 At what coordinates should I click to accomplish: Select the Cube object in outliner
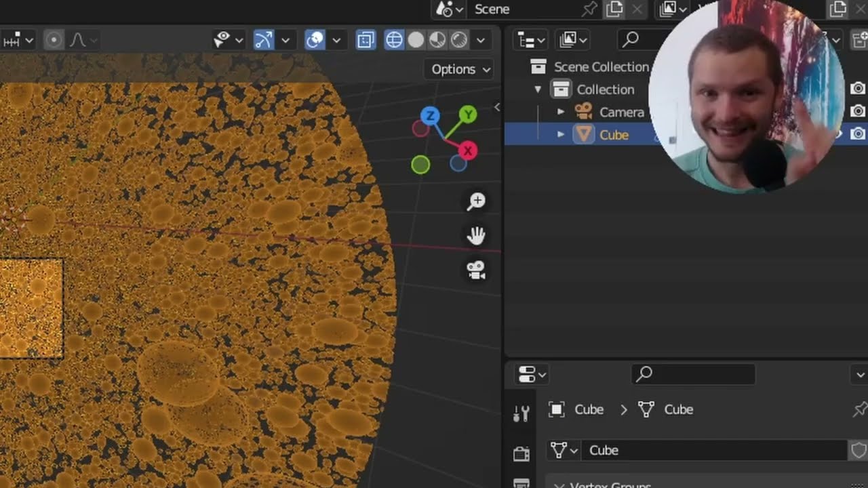click(614, 135)
